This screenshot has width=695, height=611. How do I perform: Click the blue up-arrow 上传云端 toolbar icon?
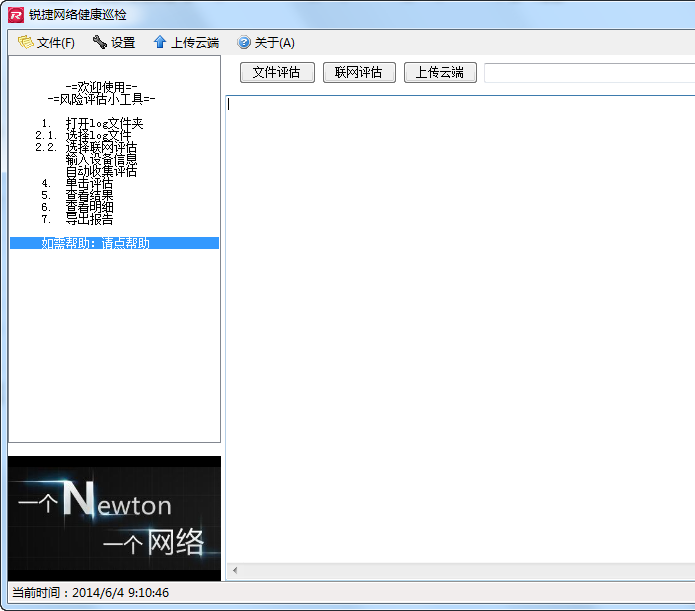(x=159, y=42)
